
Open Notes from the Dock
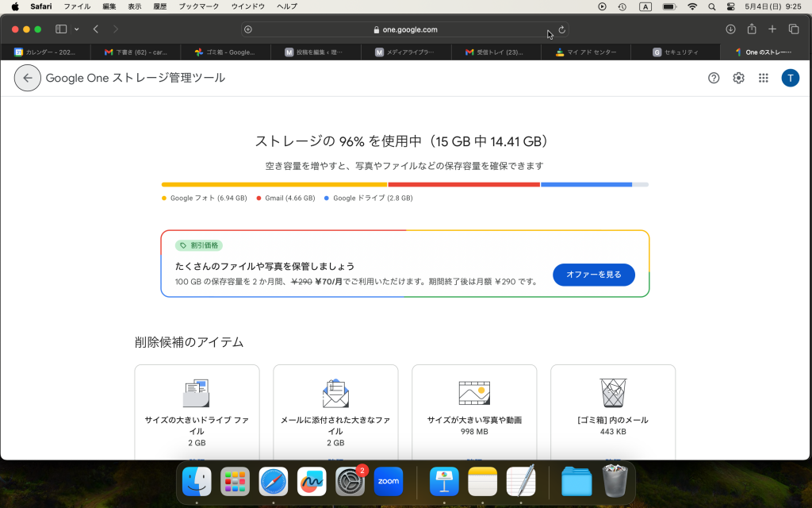pos(483,482)
